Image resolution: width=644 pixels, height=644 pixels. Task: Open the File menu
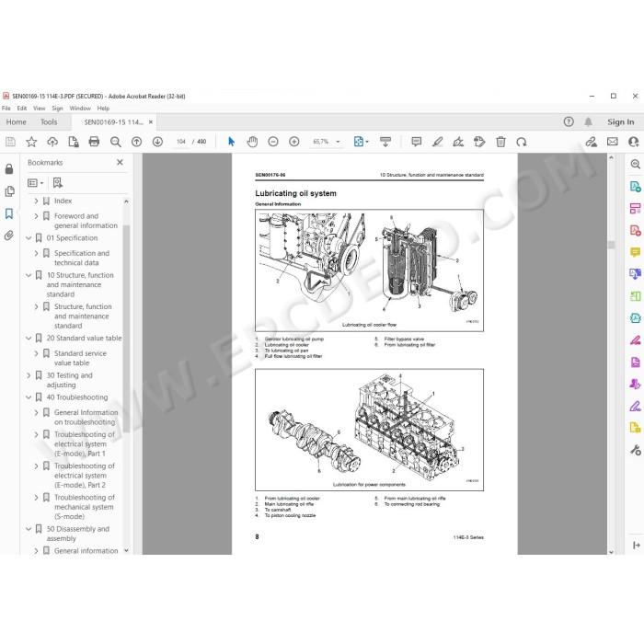click(x=6, y=109)
